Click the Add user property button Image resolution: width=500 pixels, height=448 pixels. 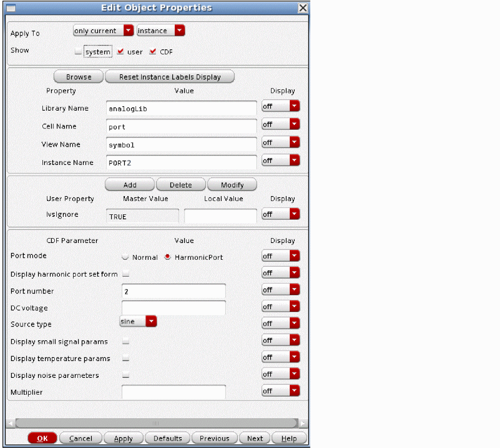point(130,185)
